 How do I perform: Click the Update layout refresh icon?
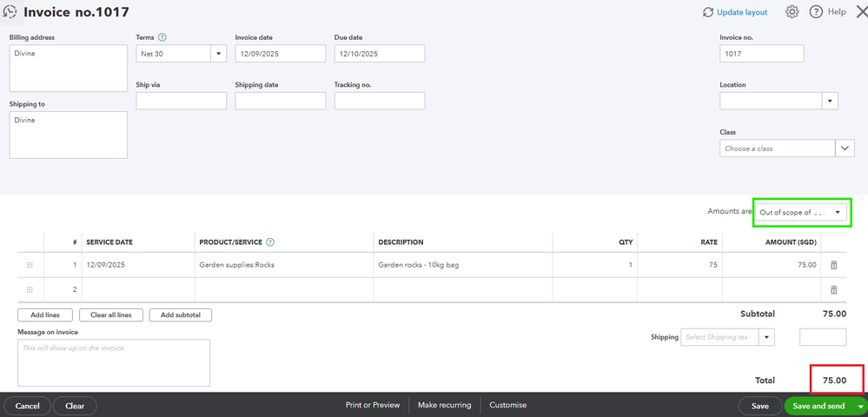[708, 12]
